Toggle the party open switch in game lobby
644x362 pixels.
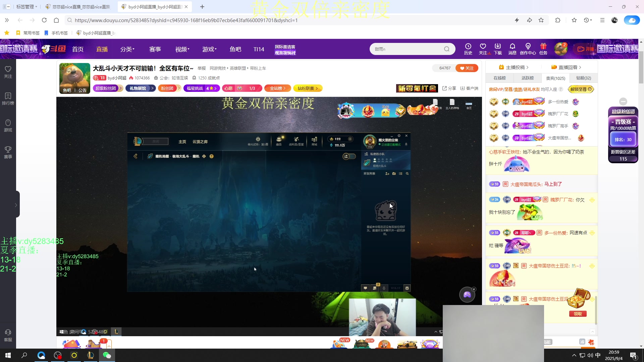pos(349,156)
